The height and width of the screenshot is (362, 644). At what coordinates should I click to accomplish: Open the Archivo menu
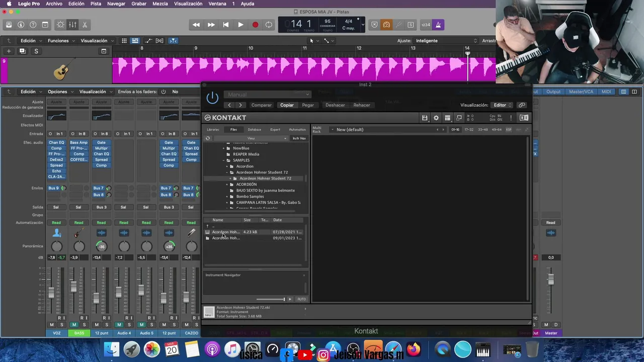(x=54, y=4)
